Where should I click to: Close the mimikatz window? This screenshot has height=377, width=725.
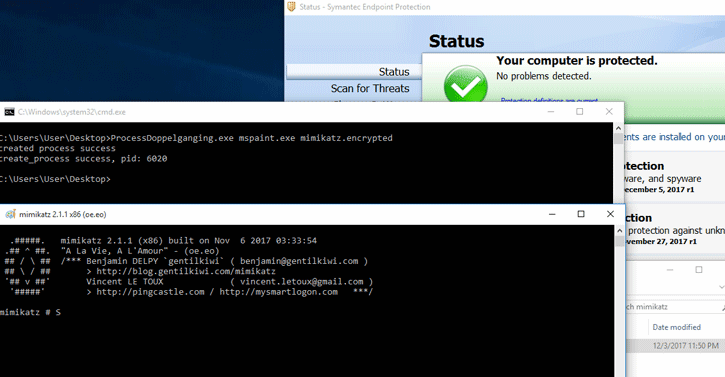click(x=610, y=214)
